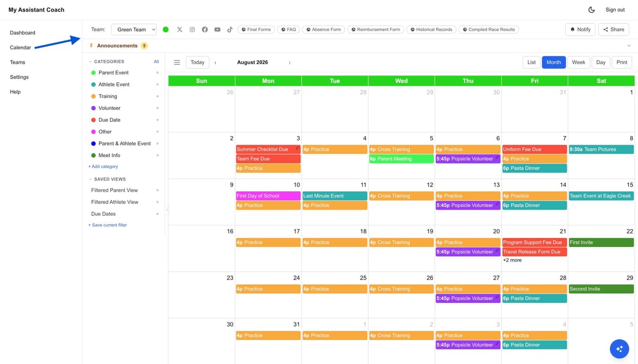Switch to the Month calendar view
The image size is (638, 364).
[x=553, y=62]
